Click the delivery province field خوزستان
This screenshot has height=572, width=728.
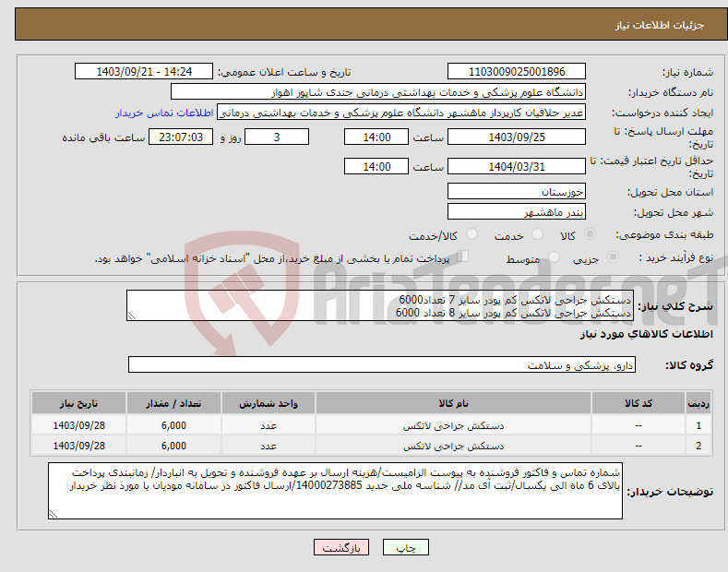[517, 191]
